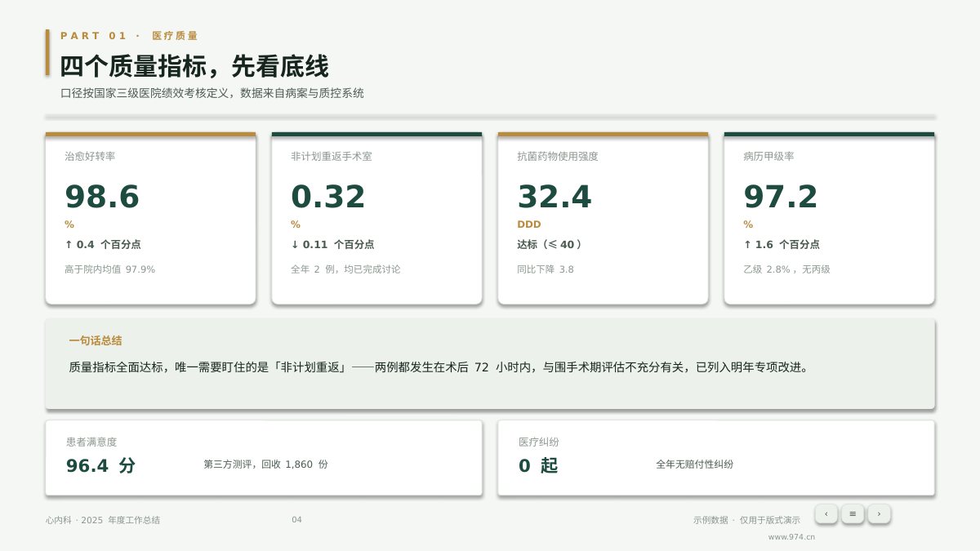Click the 一句话总结 heading
Image resolution: width=980 pixels, height=551 pixels.
click(x=96, y=340)
